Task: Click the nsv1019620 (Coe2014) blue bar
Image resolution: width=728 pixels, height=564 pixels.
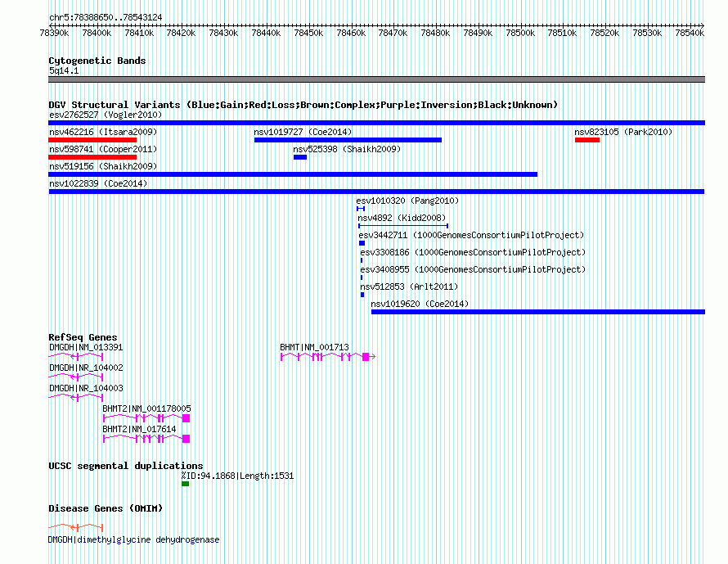Action: 538,312
